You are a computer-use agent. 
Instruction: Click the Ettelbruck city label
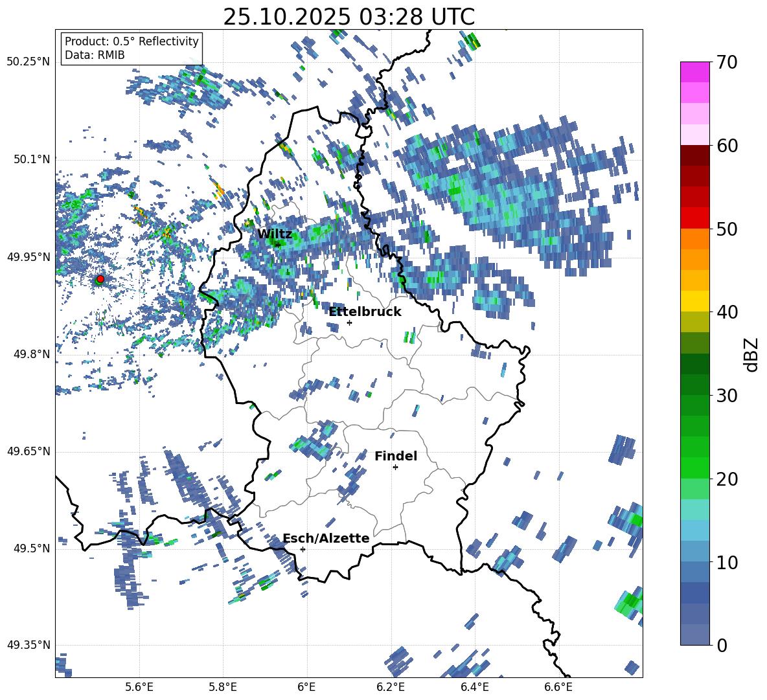365,312
